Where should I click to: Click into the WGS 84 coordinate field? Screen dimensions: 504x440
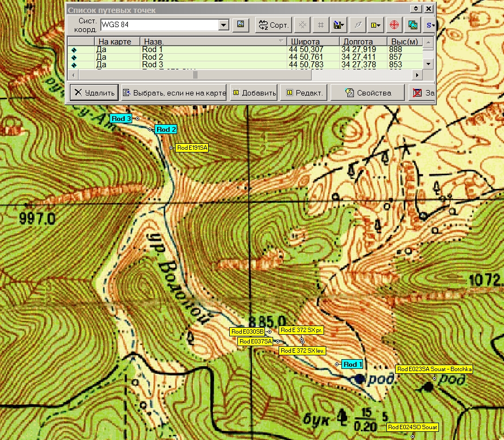(159, 25)
